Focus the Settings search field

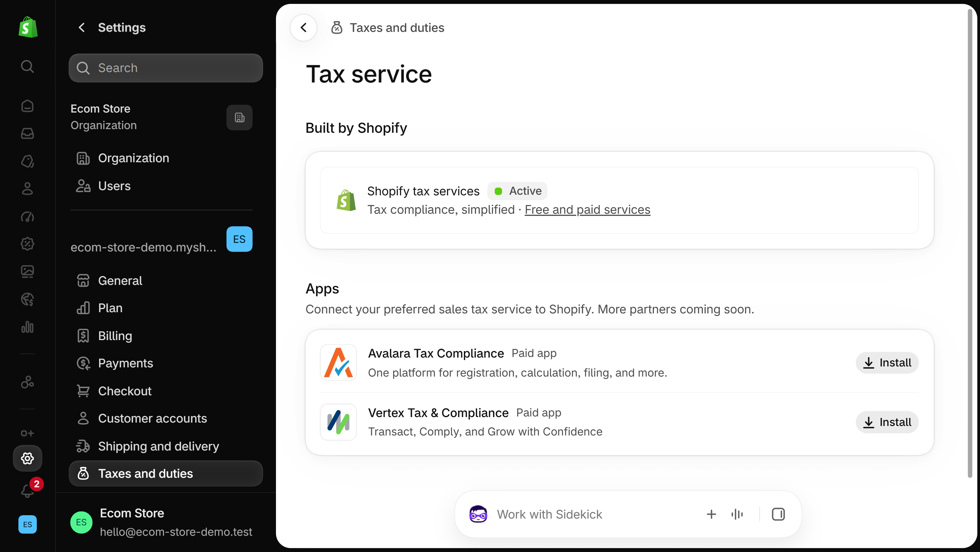click(x=166, y=68)
